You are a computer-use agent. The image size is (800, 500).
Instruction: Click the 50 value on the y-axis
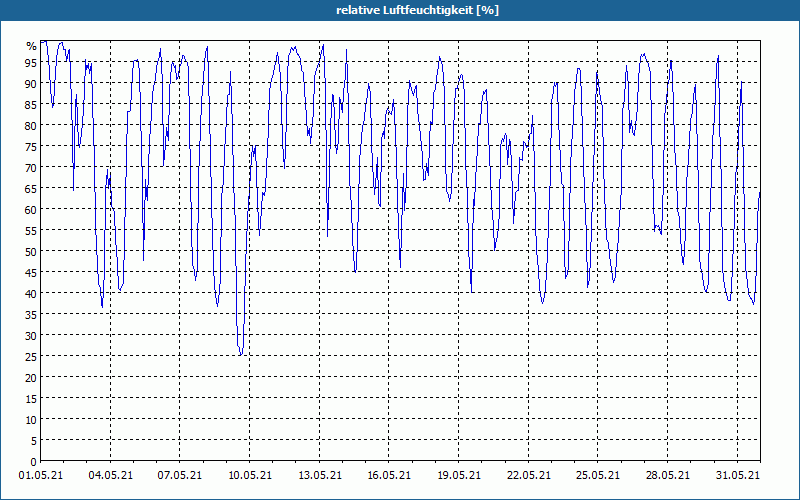[31, 251]
